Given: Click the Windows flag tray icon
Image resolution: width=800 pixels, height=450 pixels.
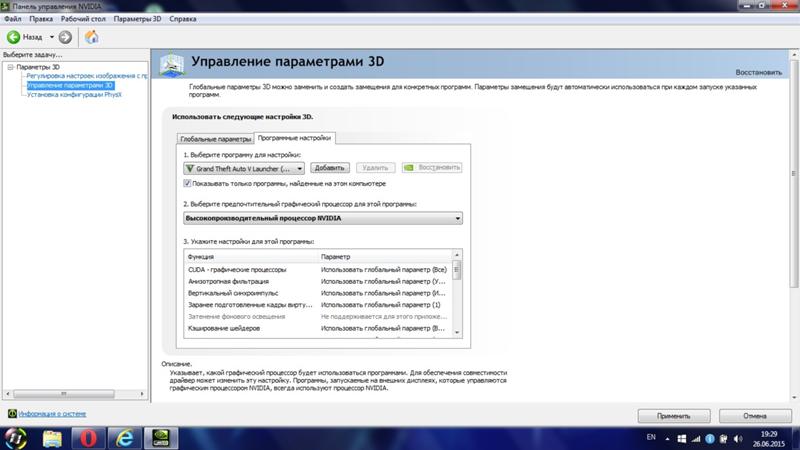Looking at the screenshot, I should coord(682,438).
